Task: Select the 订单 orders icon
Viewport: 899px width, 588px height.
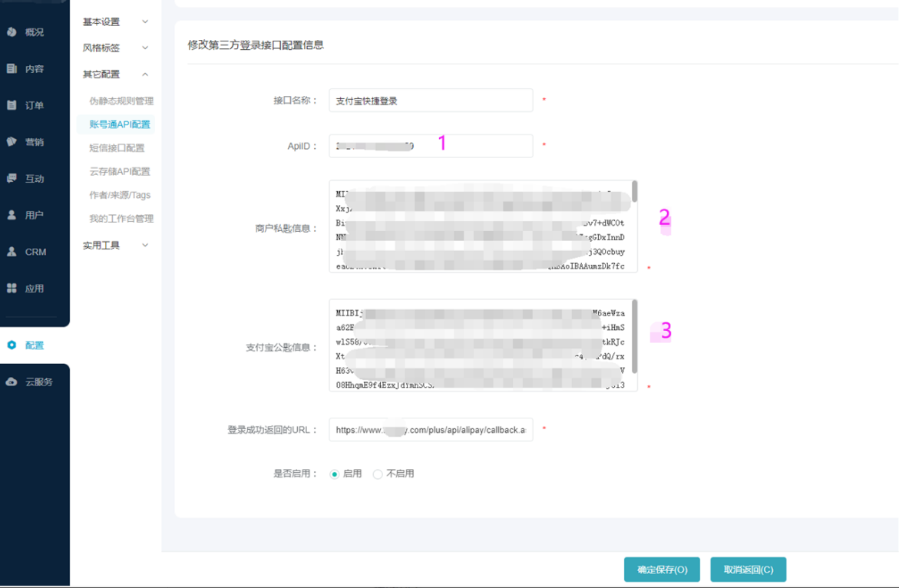Action: click(x=12, y=105)
